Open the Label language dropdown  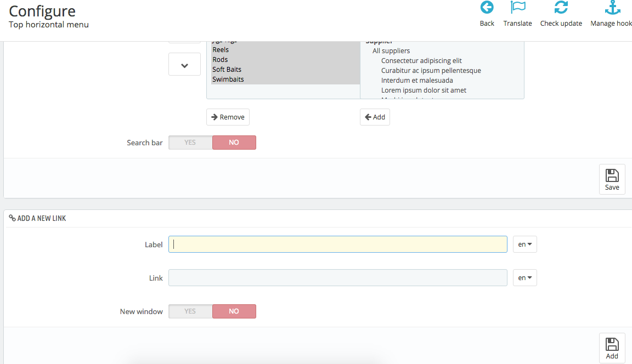pos(525,244)
